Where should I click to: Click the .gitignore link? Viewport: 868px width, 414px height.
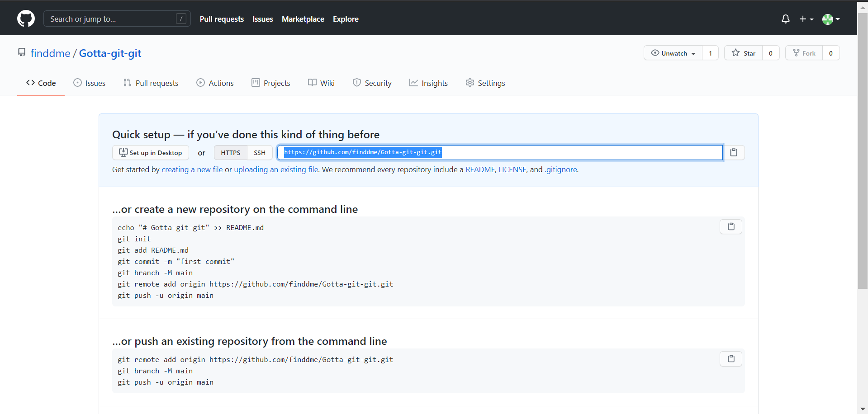pos(561,169)
